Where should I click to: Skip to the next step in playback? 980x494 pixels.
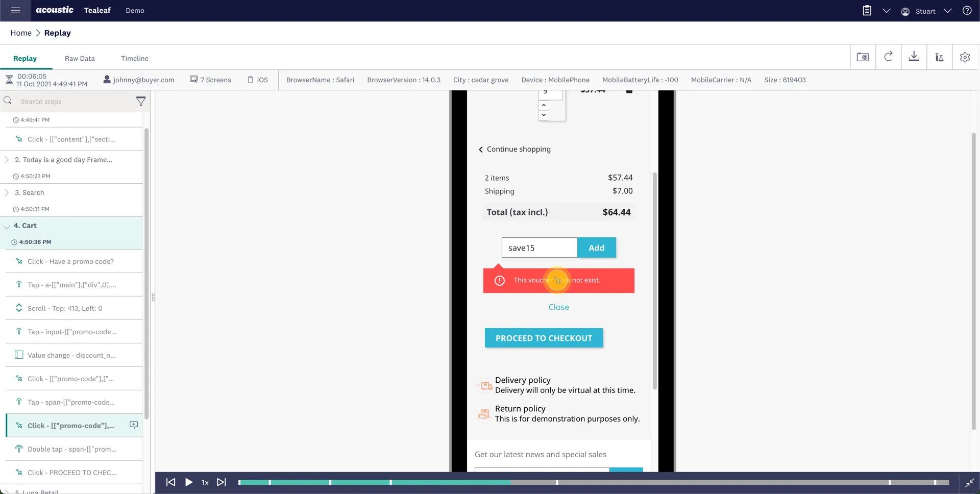coord(222,482)
